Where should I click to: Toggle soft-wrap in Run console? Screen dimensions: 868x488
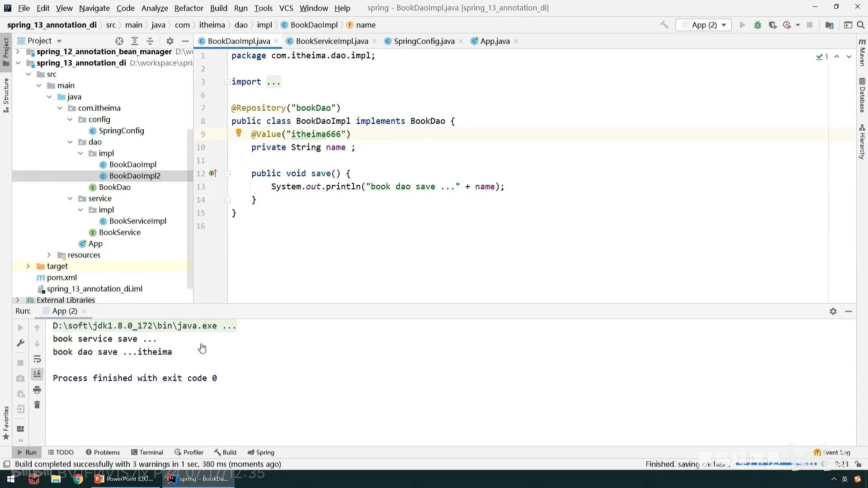point(37,359)
